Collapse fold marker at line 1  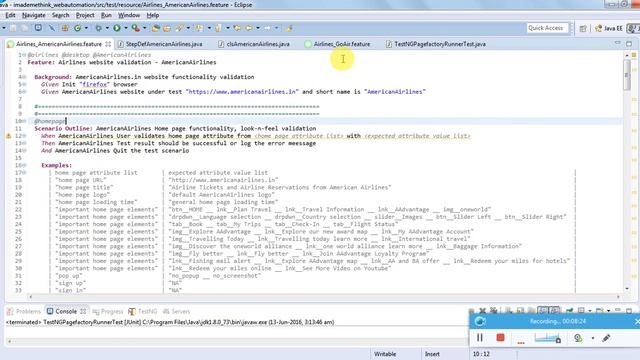[24, 55]
